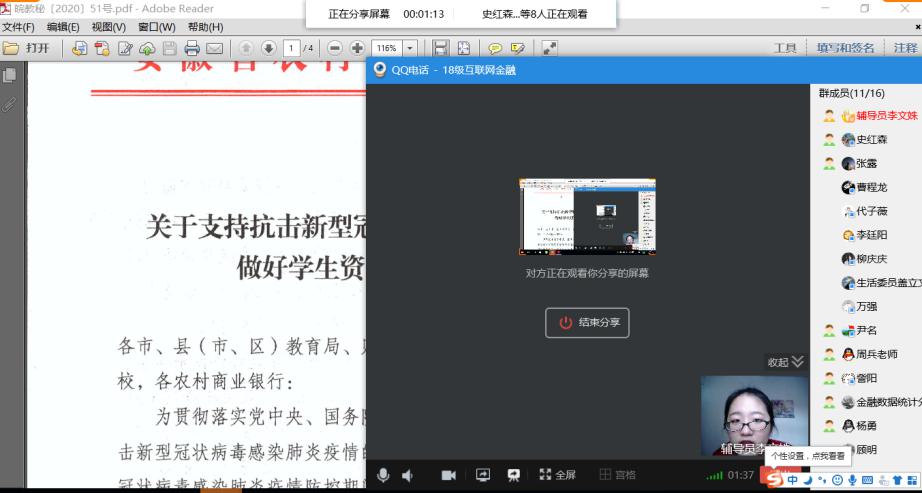Click the thumbnails panel icon in left sidebar

[10, 75]
